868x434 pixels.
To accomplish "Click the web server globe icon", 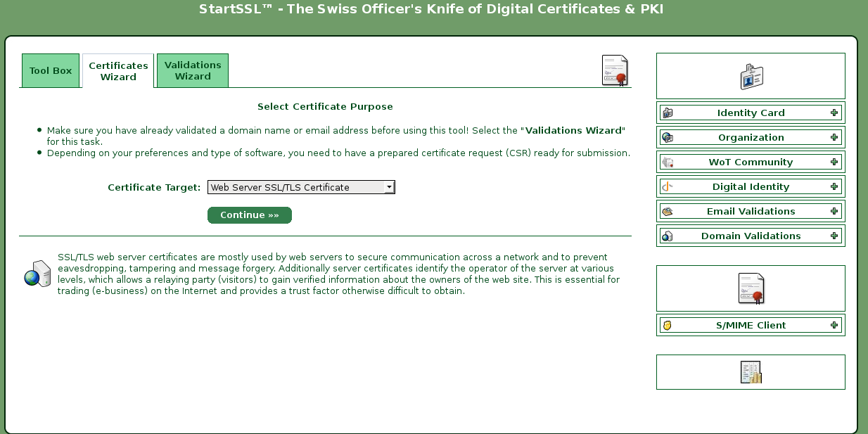I will (37, 273).
